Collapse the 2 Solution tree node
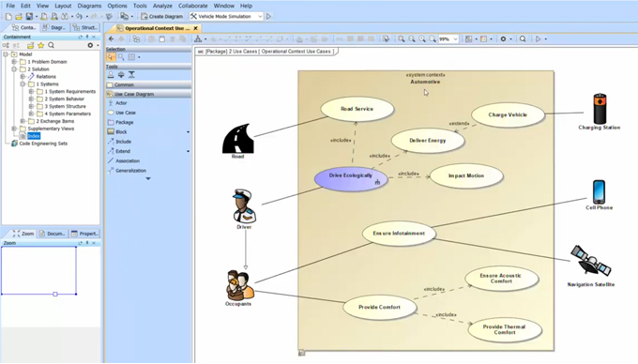 [14, 69]
